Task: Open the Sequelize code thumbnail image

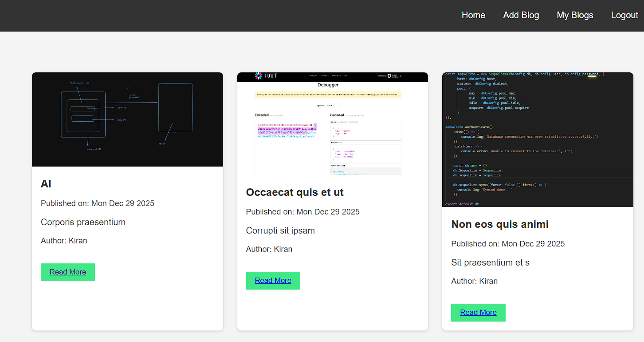Action: (x=538, y=139)
